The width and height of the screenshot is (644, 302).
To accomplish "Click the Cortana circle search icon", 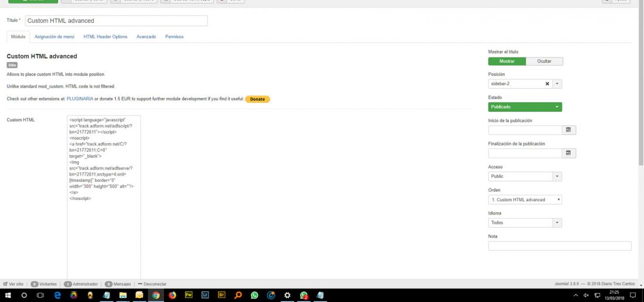I will [x=24, y=295].
